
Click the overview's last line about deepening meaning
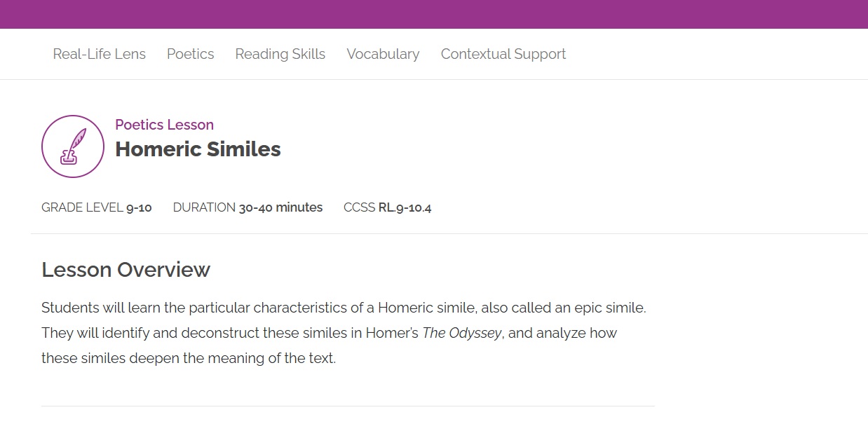[x=189, y=358]
